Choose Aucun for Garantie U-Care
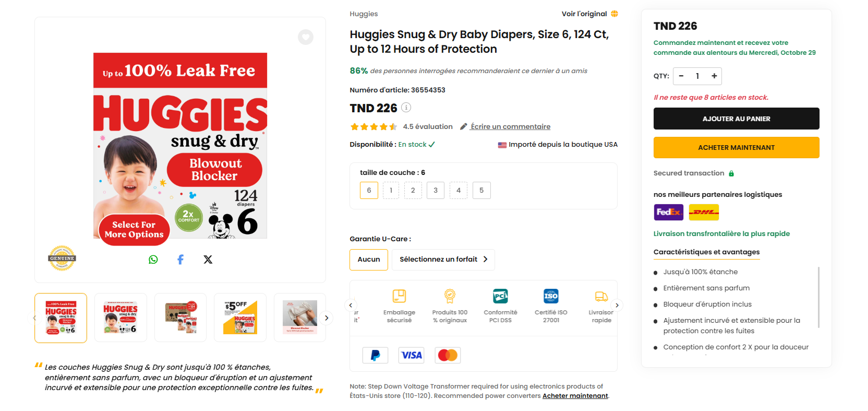The width and height of the screenshot is (868, 411). 369,260
